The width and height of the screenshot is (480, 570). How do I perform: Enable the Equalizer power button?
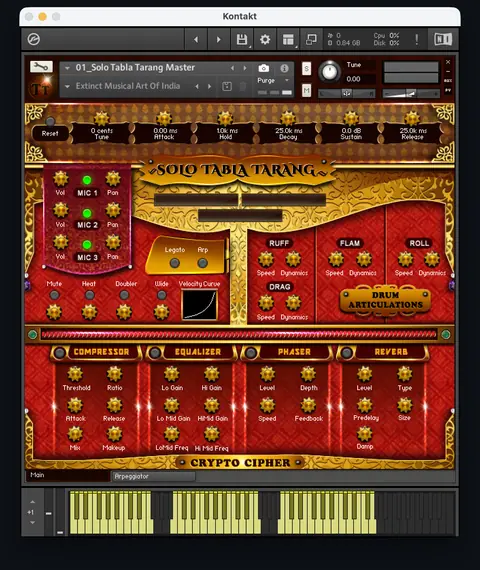click(x=155, y=352)
